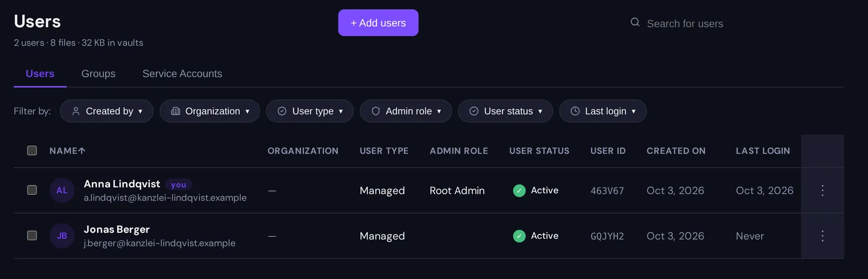Screen dimensions: 868x279
Task: Open the Created by filter dropdown
Action: click(x=107, y=111)
